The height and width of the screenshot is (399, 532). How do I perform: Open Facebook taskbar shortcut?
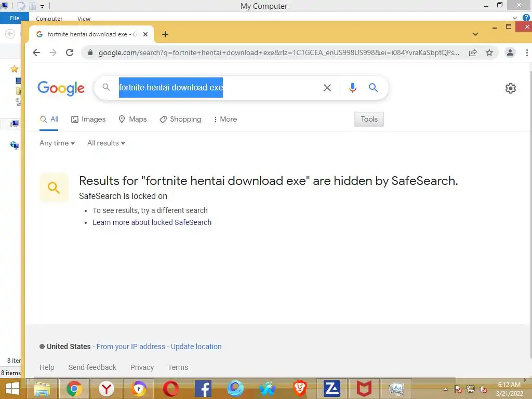coord(203,389)
